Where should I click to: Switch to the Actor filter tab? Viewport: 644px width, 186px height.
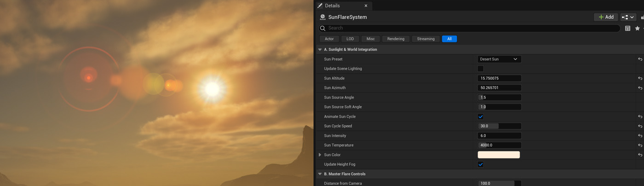click(x=329, y=39)
